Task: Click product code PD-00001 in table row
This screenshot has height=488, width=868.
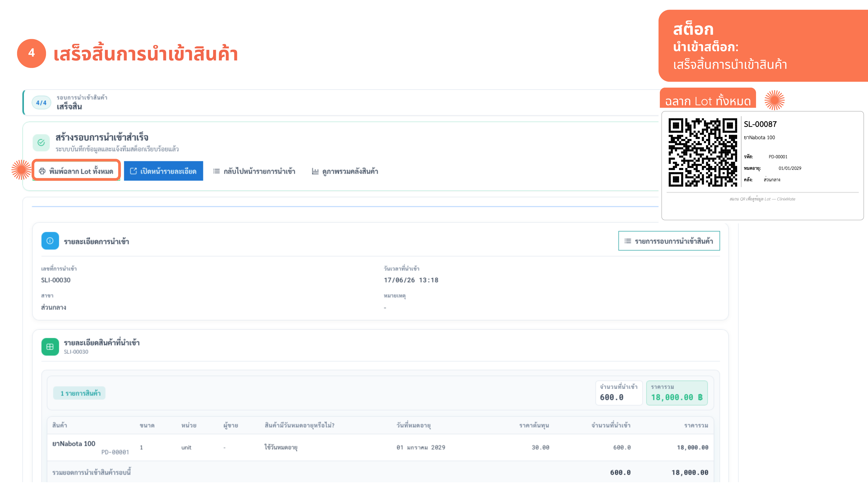Action: 115,452
